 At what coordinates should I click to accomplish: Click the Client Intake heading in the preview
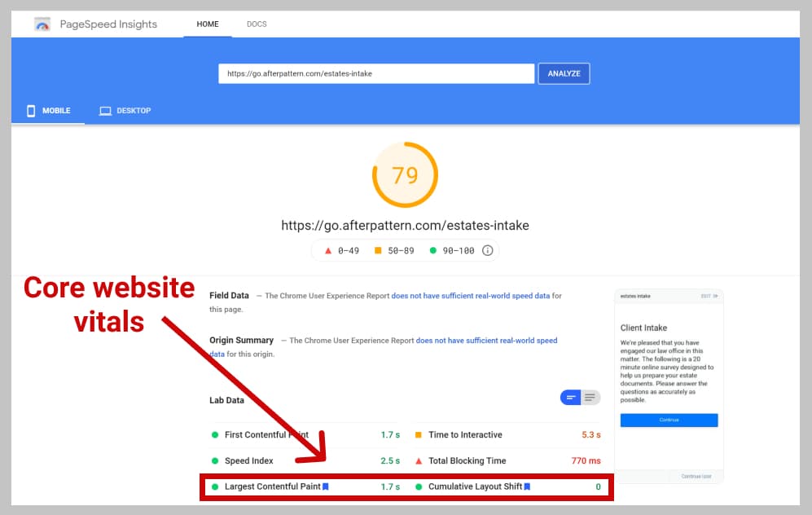point(643,328)
